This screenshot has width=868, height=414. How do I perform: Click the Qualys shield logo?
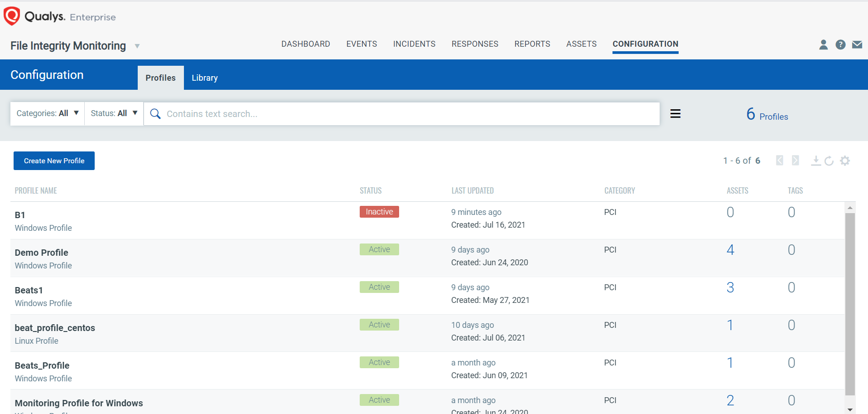(12, 16)
